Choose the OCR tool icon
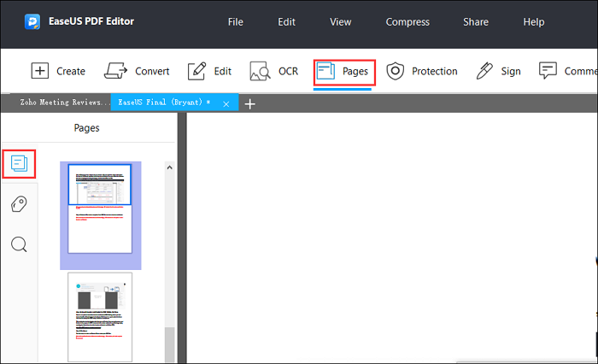Viewport: 598px width, 364px height. (260, 71)
